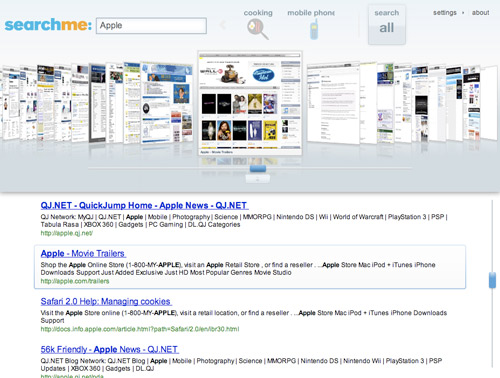This screenshot has width=500, height=378.
Task: Click the searchme logo
Action: point(48,25)
